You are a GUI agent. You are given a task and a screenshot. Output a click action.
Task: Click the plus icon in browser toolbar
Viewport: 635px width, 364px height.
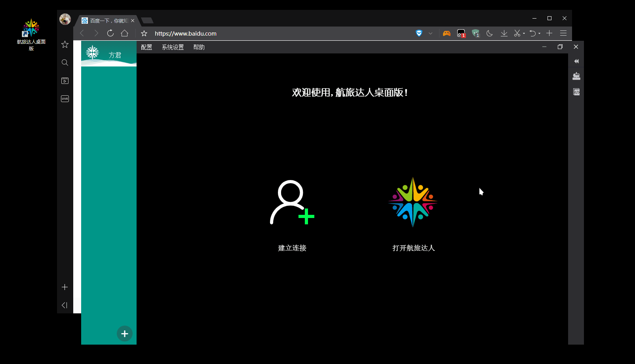549,33
